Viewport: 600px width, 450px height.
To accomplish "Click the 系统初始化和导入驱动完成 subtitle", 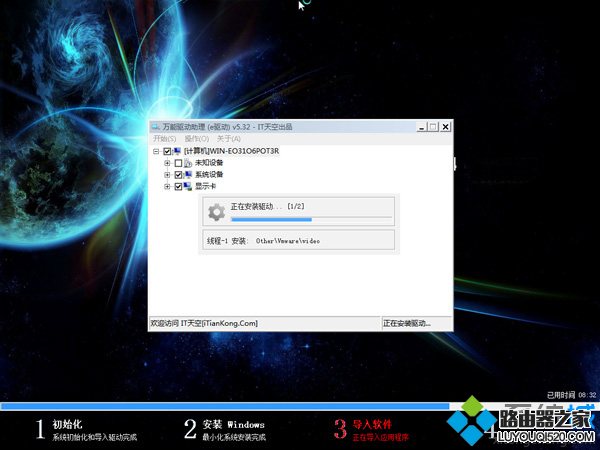I will 95,437.
